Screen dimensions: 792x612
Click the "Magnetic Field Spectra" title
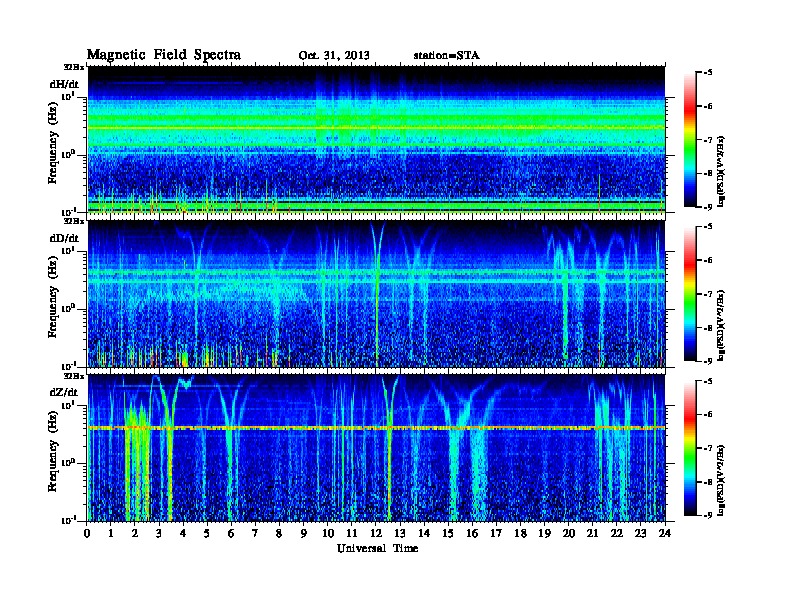pyautogui.click(x=164, y=55)
